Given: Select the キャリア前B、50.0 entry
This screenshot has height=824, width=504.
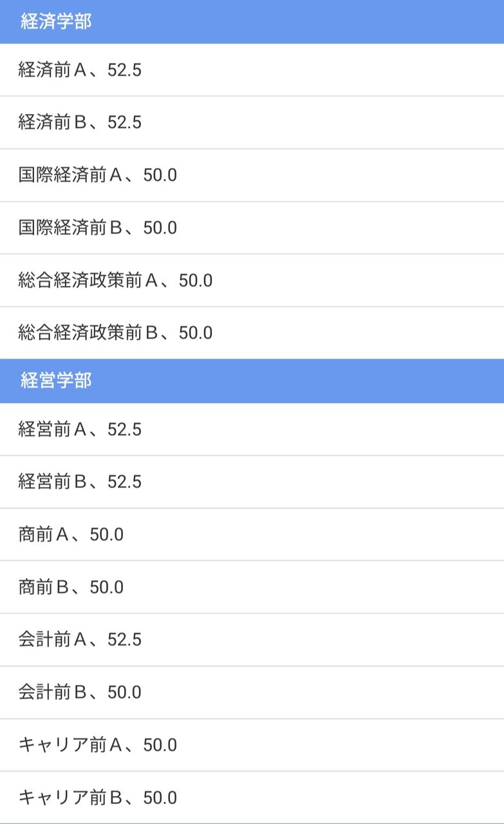Looking at the screenshot, I should click(x=252, y=798).
